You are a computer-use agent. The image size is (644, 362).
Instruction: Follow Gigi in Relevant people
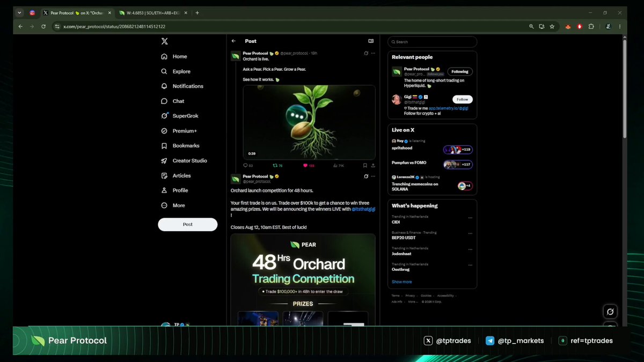463,99
